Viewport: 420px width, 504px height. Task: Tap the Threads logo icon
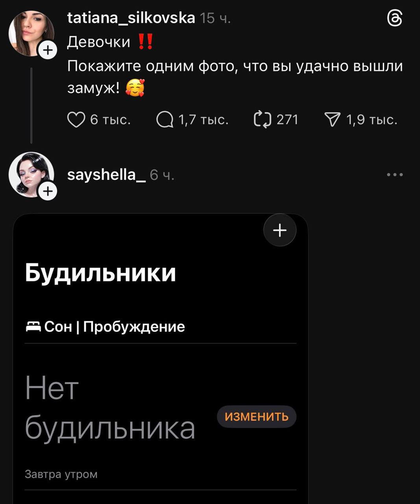click(395, 19)
